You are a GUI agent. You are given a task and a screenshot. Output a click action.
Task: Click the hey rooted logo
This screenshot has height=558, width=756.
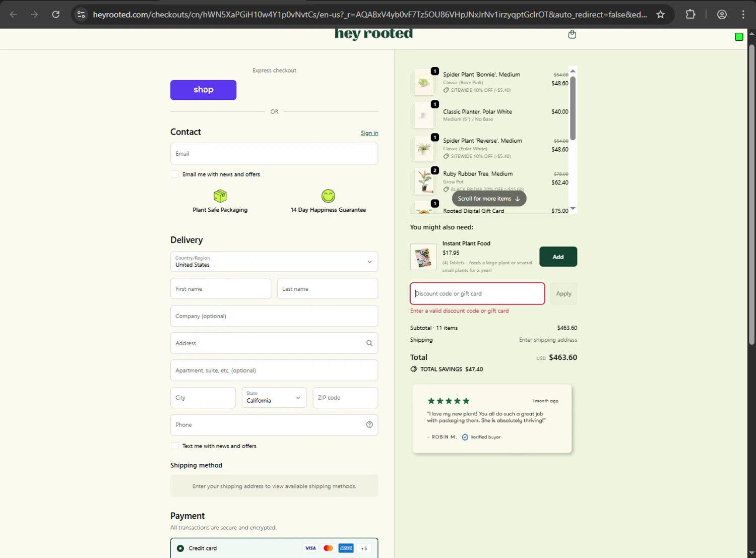373,34
